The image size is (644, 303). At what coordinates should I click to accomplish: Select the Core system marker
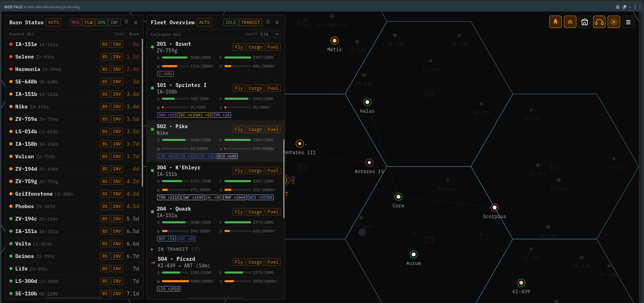[398, 197]
